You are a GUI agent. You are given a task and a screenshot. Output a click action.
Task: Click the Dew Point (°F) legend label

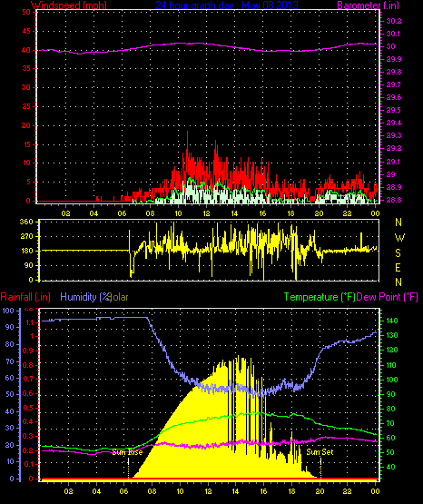[387, 297]
